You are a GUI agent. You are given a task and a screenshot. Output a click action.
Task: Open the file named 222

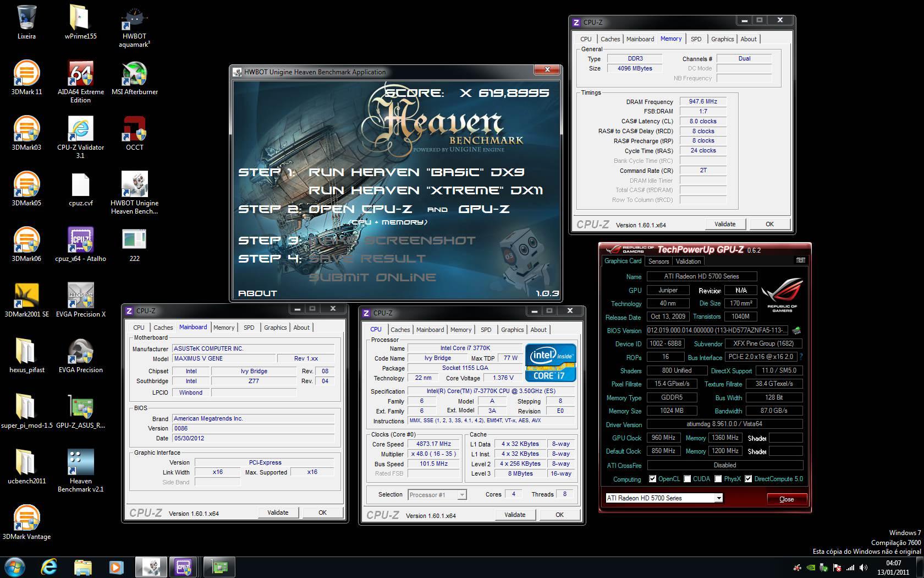point(134,244)
